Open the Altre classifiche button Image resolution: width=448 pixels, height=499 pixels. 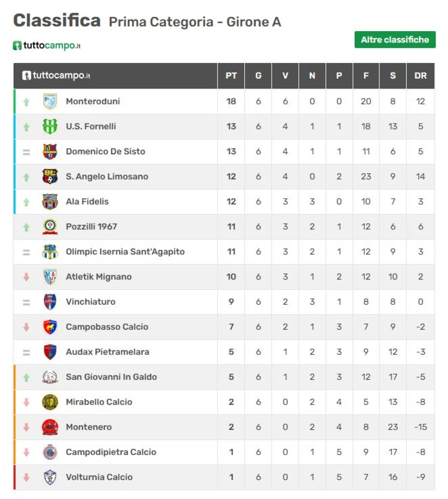pos(395,40)
